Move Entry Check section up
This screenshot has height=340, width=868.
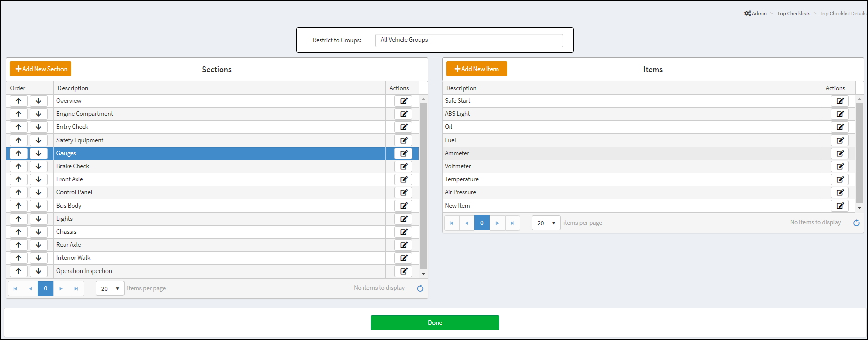coord(18,127)
